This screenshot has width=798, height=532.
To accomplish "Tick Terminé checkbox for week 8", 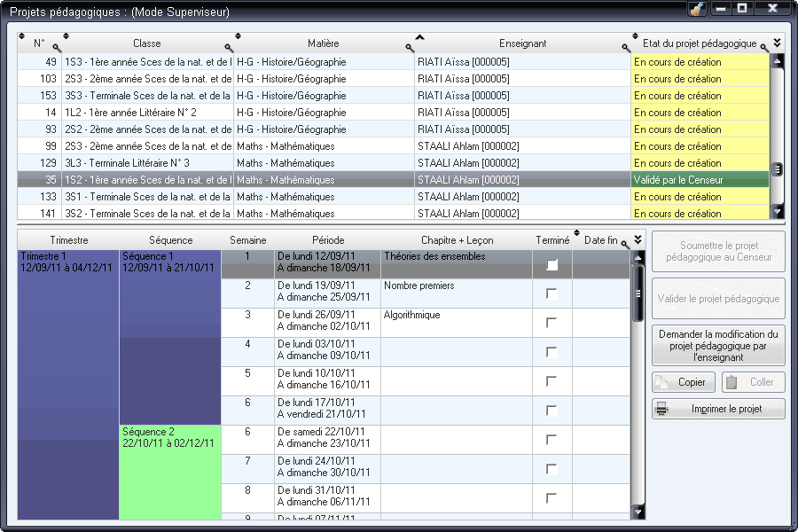I will [552, 498].
